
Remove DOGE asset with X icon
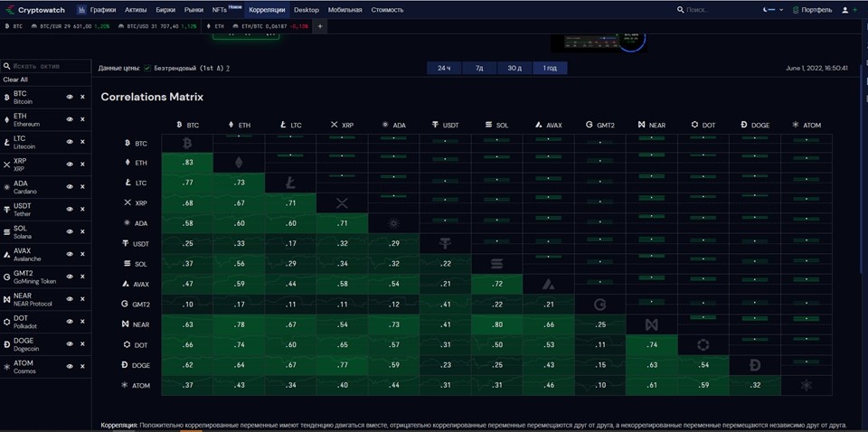pos(82,344)
